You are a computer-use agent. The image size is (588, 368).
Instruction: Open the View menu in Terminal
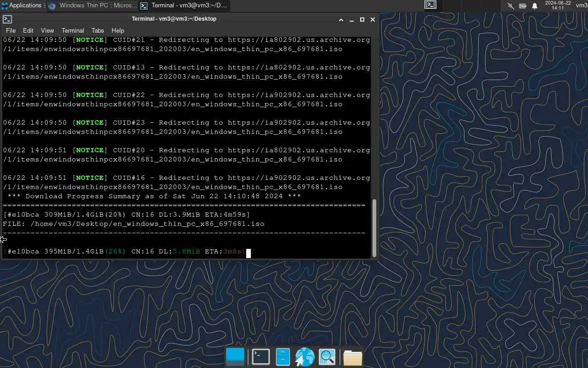pyautogui.click(x=47, y=30)
